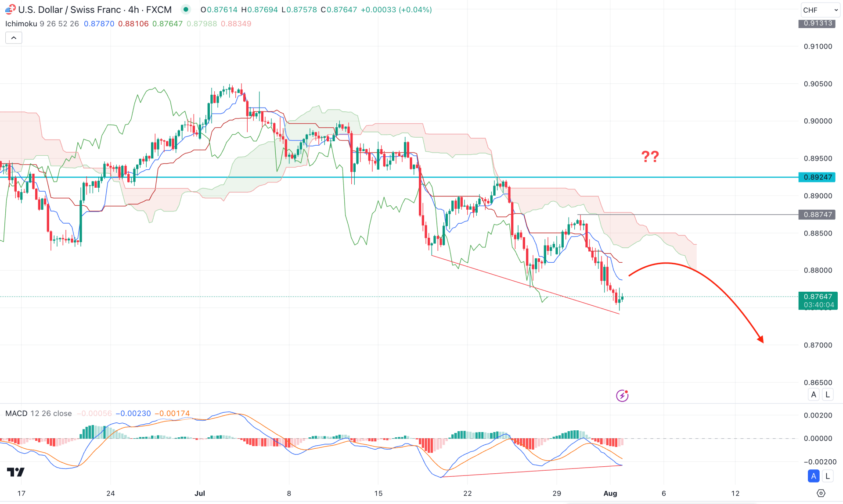
Task: Click the Jul date label on time axis
Action: 200,493
